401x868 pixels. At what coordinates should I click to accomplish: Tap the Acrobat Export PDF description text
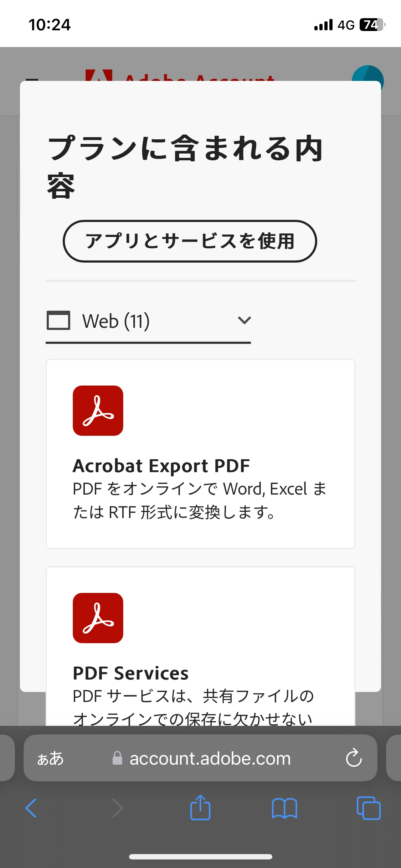200,500
